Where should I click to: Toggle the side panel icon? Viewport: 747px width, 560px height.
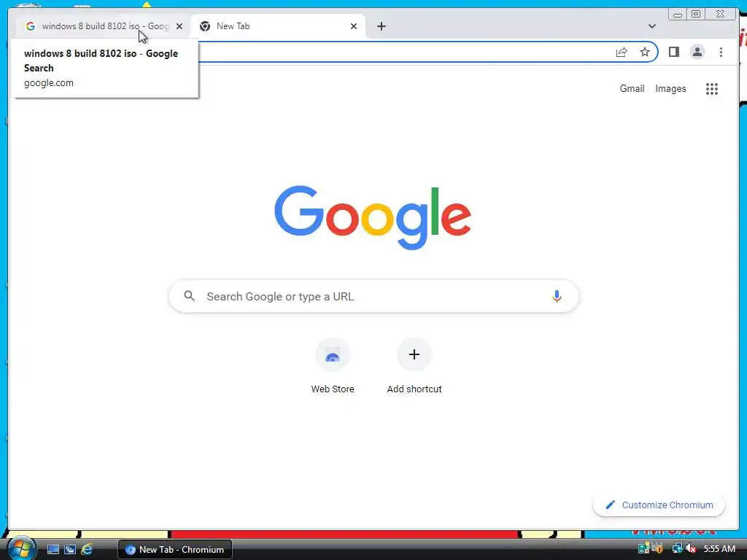[x=673, y=52]
